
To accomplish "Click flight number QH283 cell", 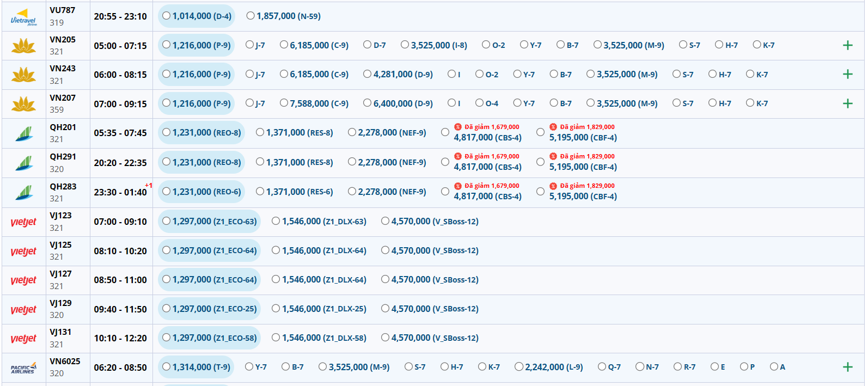I will [x=63, y=187].
